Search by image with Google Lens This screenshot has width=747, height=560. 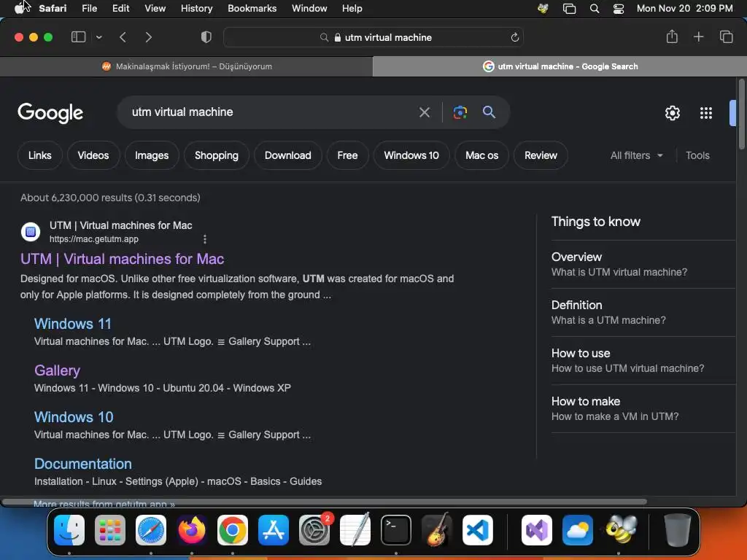(x=460, y=112)
